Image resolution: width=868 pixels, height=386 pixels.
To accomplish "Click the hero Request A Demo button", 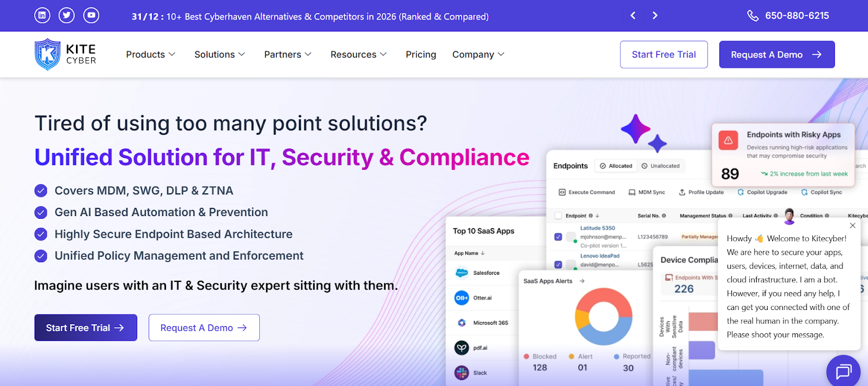I will pos(204,328).
